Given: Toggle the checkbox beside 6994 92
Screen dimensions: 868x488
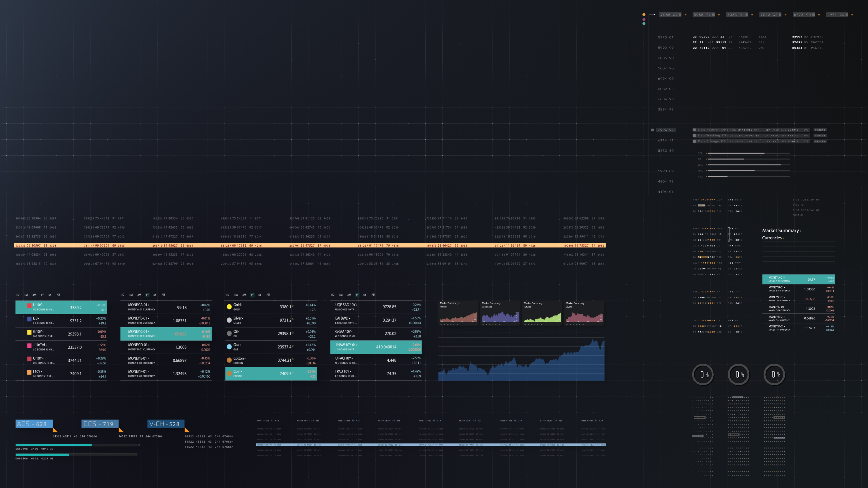Looking at the screenshot, I should [x=652, y=130].
